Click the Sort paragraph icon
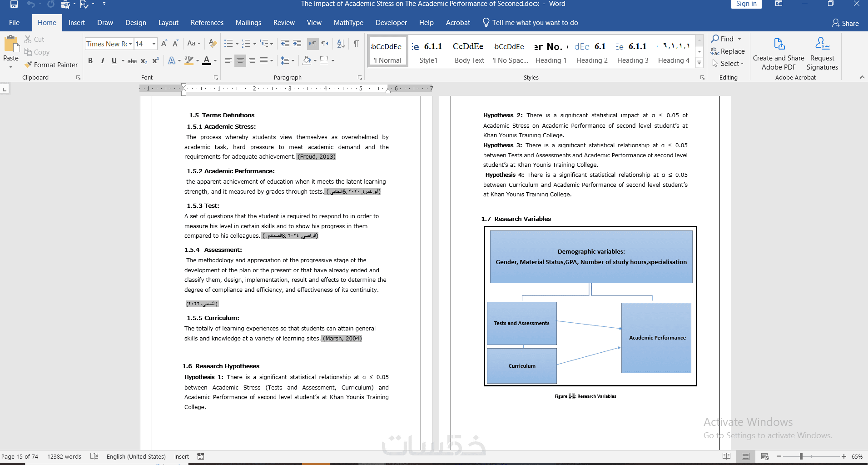This screenshot has width=868, height=465. [x=341, y=44]
